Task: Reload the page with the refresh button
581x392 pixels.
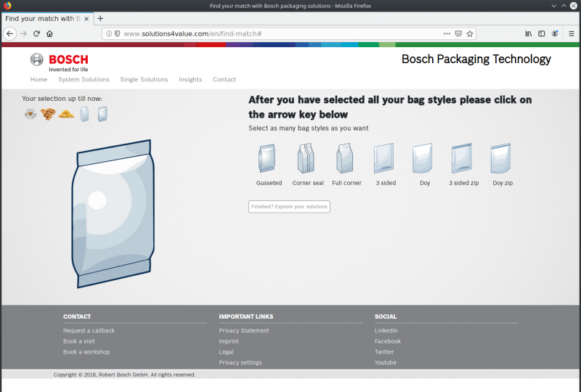Action: (x=36, y=33)
